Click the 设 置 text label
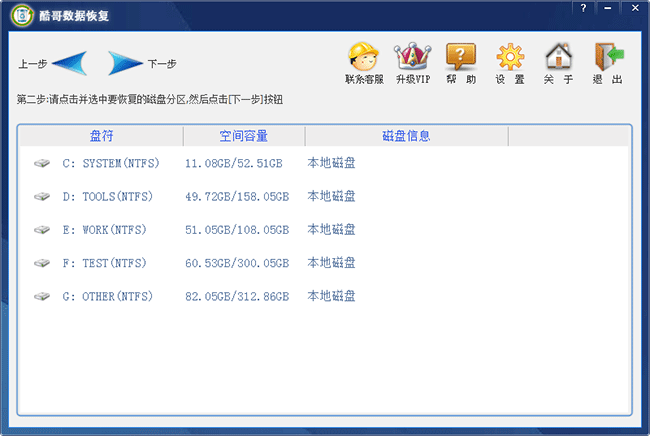This screenshot has width=650, height=436. (x=510, y=79)
